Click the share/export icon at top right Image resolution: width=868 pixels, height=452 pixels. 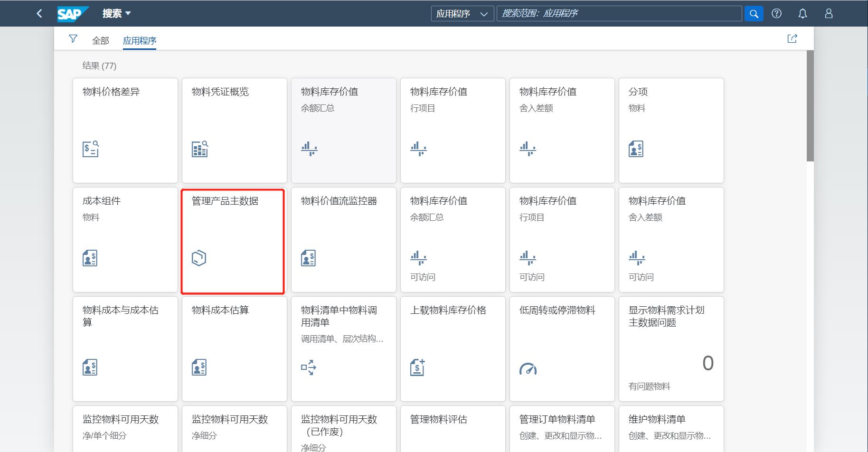tap(792, 38)
